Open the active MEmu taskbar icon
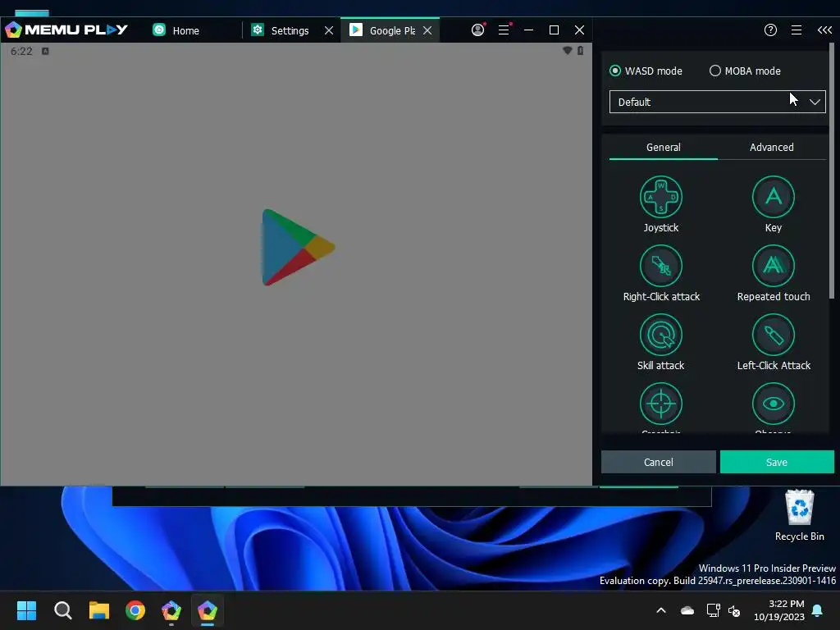Screen dimensions: 840x630 click(208, 610)
